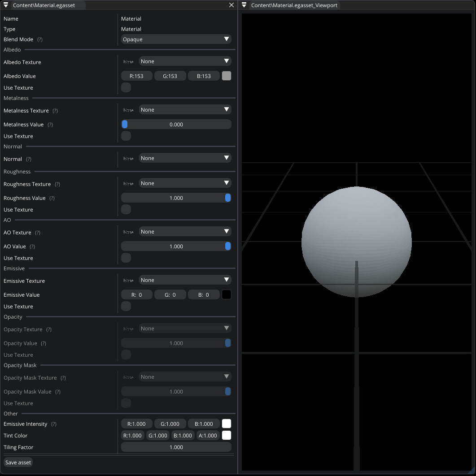Show help tooltip for Roughness Value
Viewport: 476px width, 476px height.
coord(52,198)
